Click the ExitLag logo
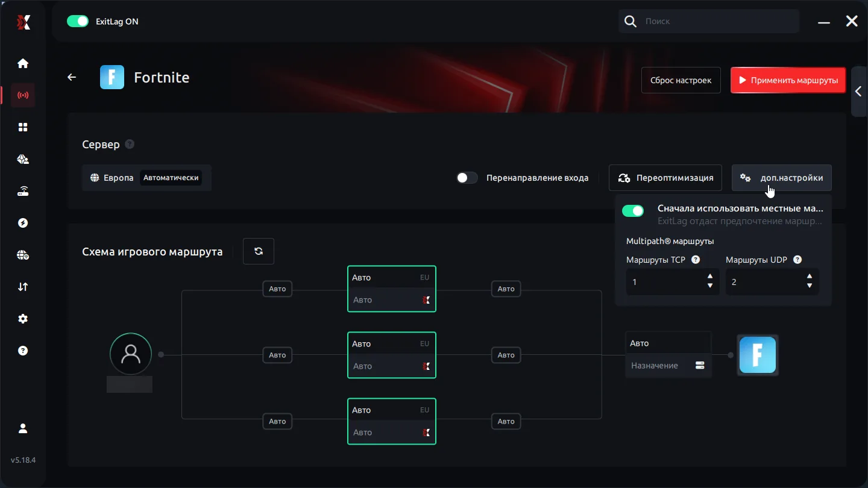 point(23,22)
